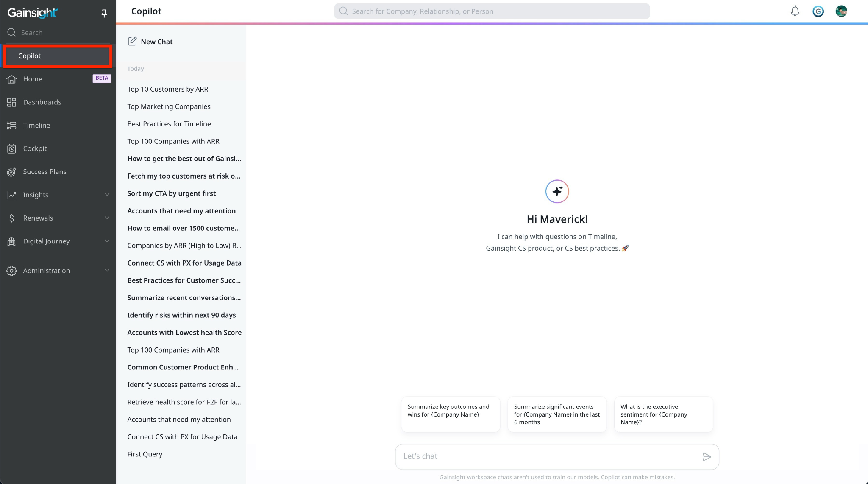This screenshot has height=484, width=868.
Task: Click the Success Plans target icon
Action: [x=12, y=172]
